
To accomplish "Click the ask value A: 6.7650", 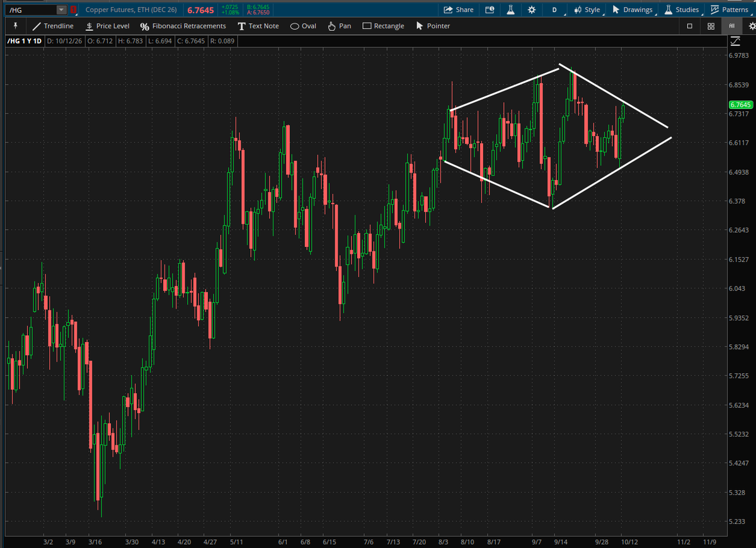I will tap(258, 13).
